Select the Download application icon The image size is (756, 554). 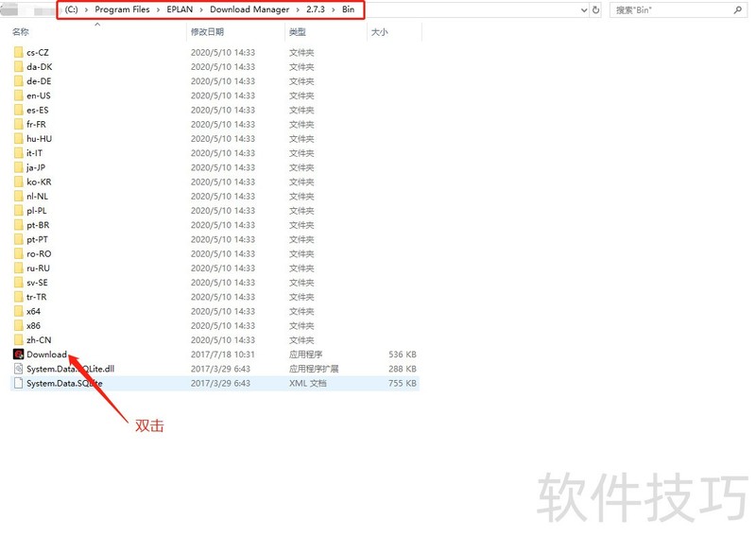coord(18,355)
